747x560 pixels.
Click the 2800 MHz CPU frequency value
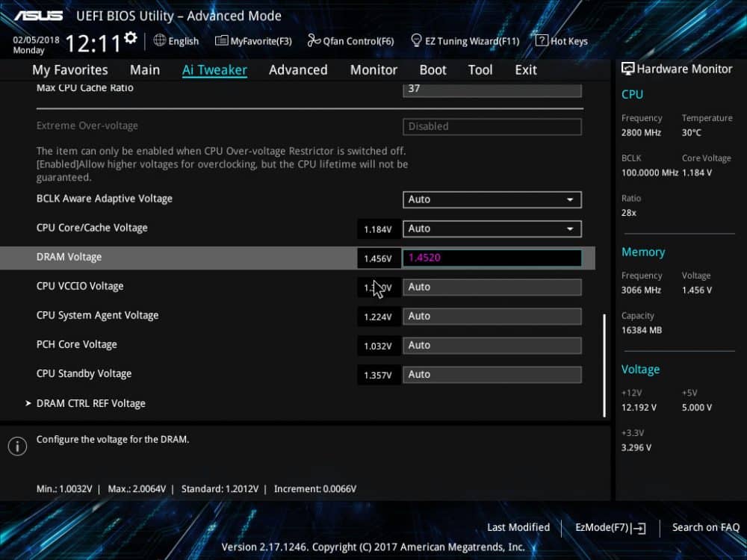click(641, 132)
